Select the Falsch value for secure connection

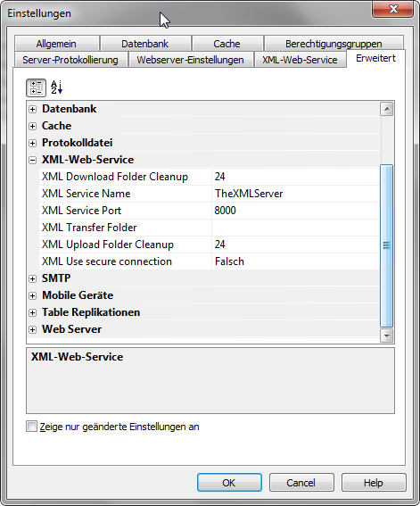295,261
